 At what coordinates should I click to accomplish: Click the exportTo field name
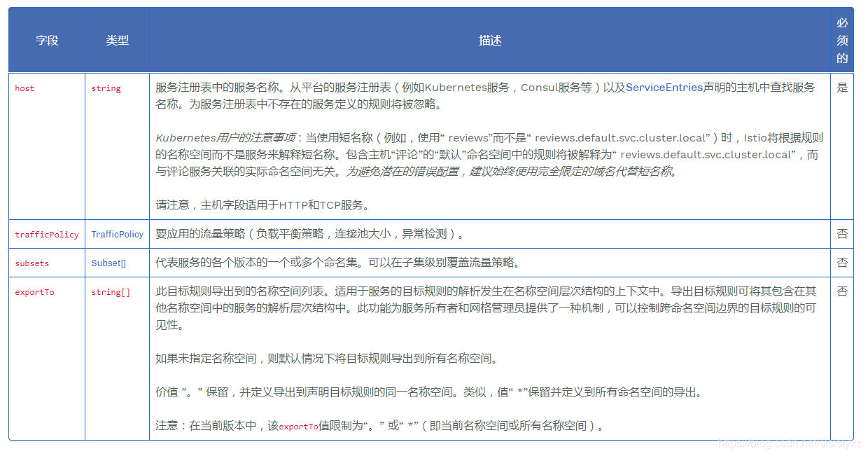36,291
